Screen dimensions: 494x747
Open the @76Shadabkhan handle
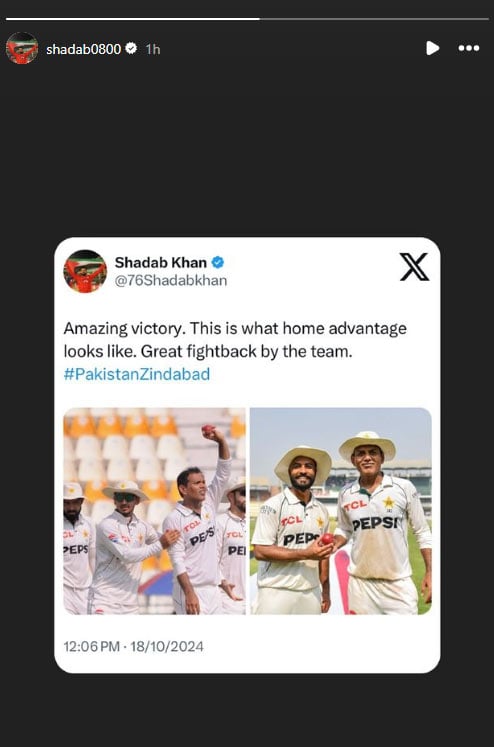point(171,281)
